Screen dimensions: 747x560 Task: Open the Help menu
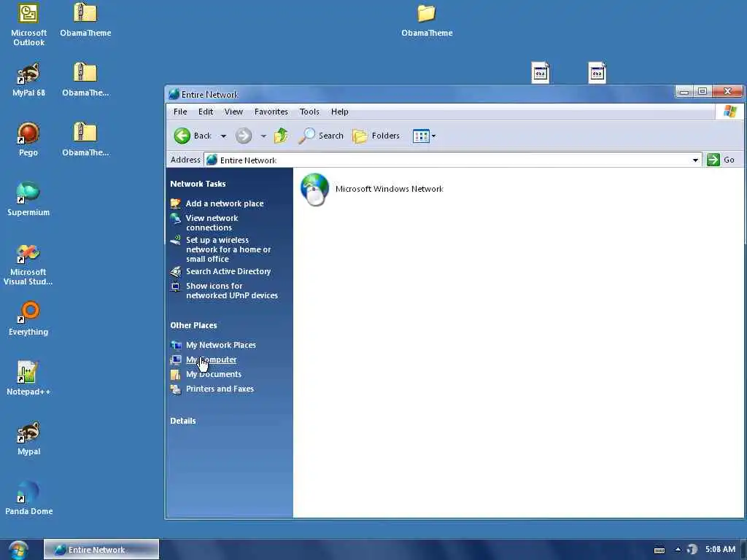coord(340,112)
